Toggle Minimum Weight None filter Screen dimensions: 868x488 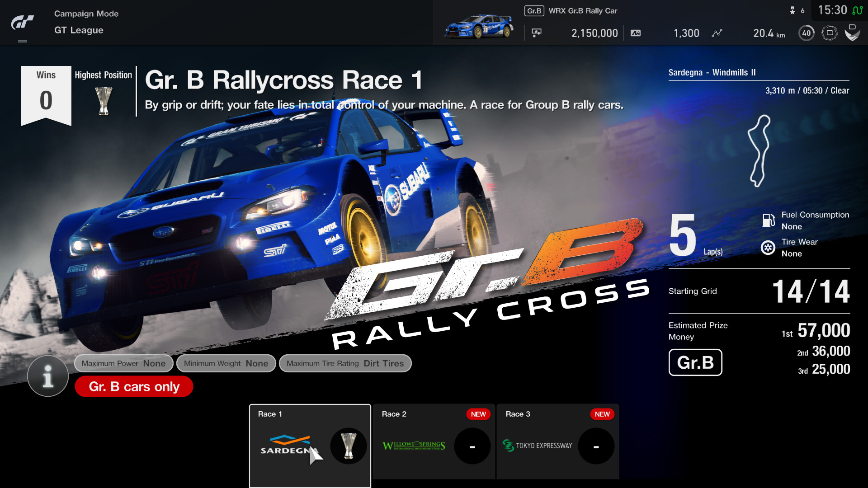point(225,363)
